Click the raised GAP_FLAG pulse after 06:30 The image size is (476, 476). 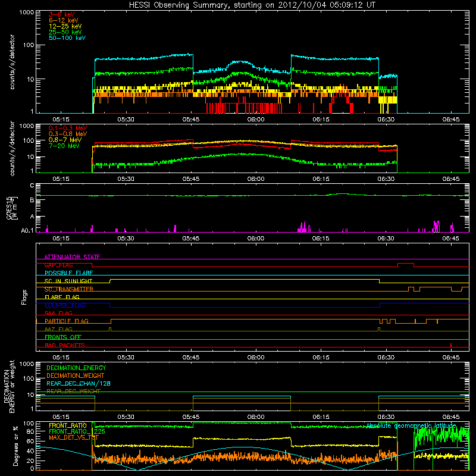(406, 265)
